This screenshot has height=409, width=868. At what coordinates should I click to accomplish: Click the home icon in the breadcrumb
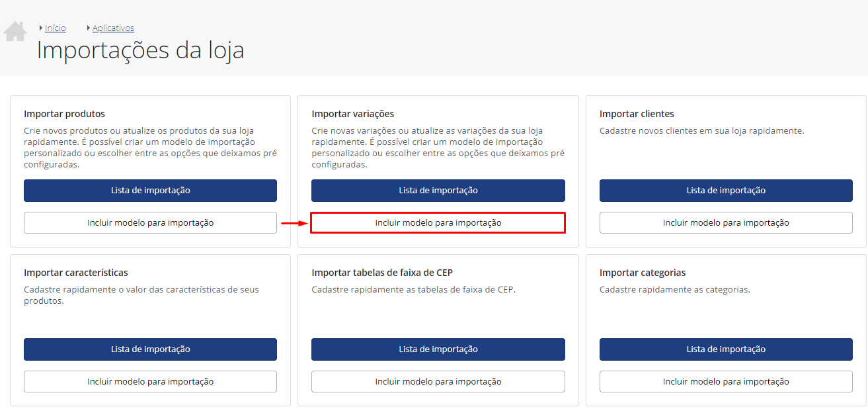[x=15, y=31]
